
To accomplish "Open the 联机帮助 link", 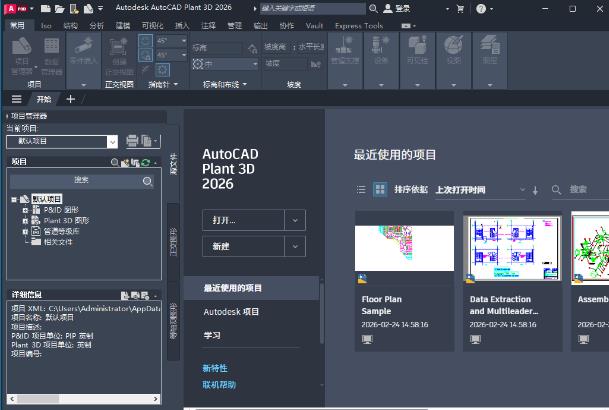I will click(219, 385).
